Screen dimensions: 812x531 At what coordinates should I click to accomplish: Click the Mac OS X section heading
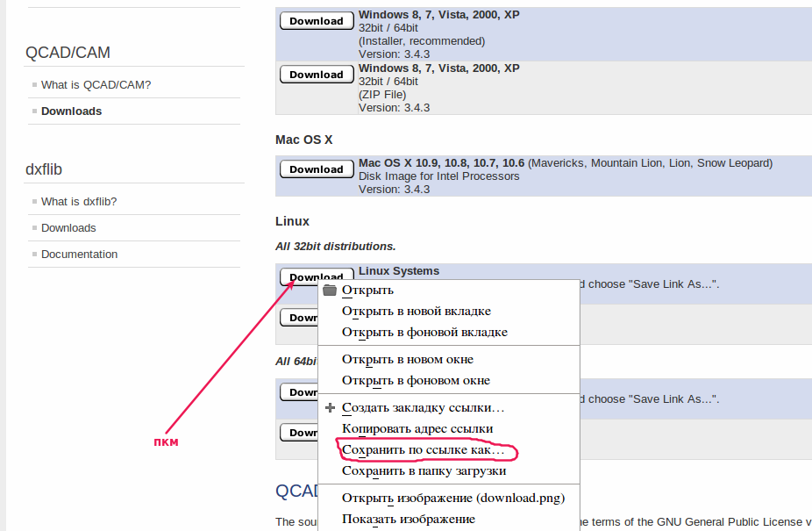304,140
